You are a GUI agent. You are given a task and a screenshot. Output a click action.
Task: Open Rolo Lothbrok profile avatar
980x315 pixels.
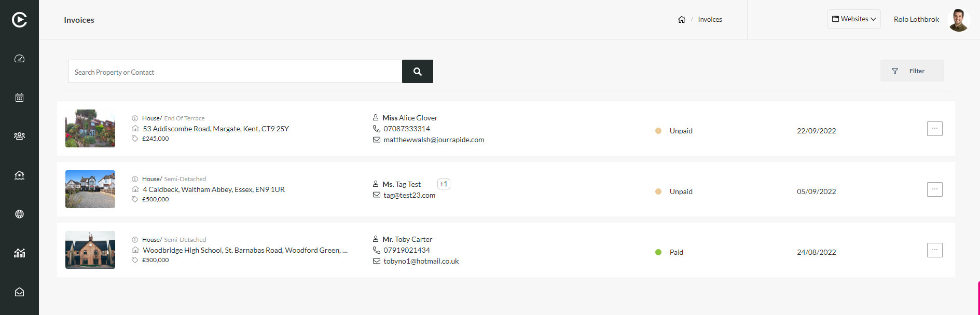[x=958, y=20]
